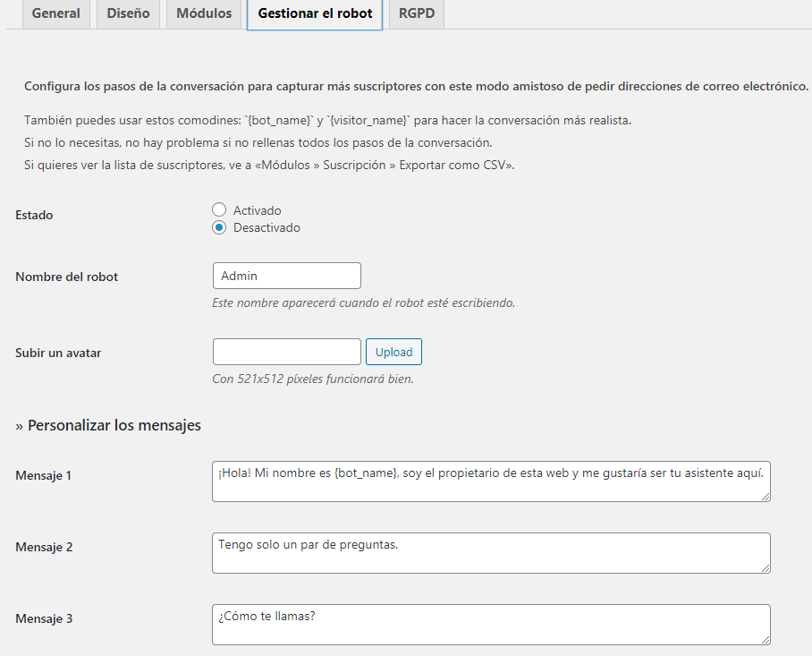Select the Activado radio option
Viewport: 812px width, 656px height.
219,209
